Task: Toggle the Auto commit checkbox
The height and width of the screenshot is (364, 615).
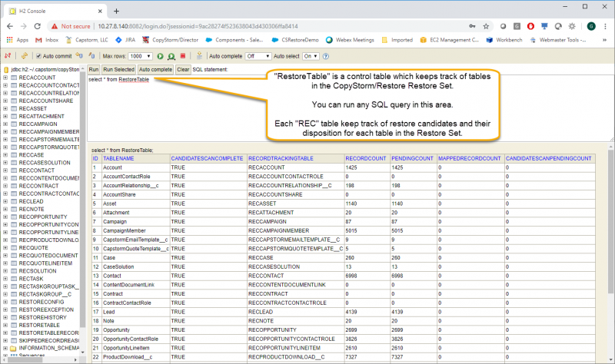Action: [x=39, y=56]
